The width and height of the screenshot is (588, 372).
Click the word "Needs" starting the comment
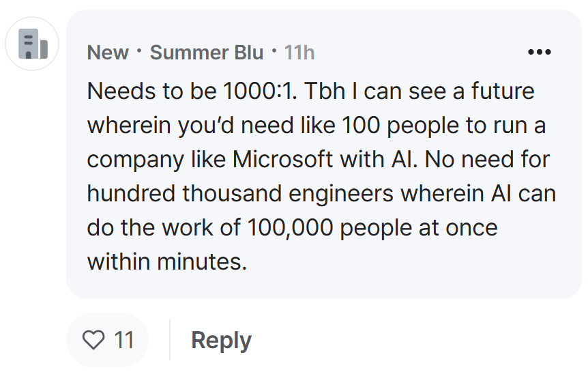pos(121,91)
